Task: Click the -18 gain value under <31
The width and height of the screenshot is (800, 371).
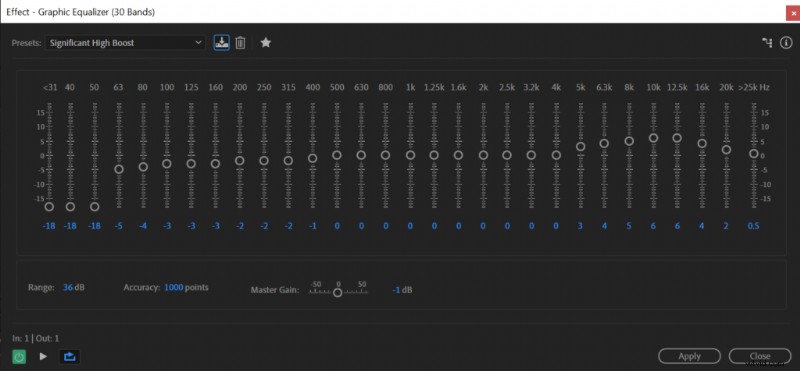Action: [49, 226]
